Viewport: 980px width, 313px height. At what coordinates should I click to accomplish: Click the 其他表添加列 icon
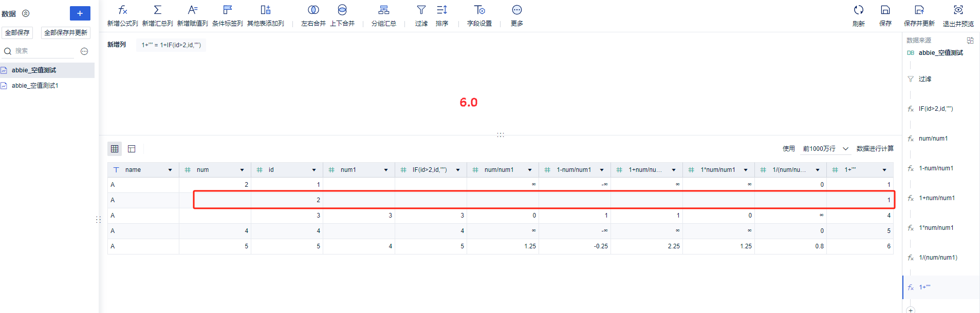tap(266, 10)
